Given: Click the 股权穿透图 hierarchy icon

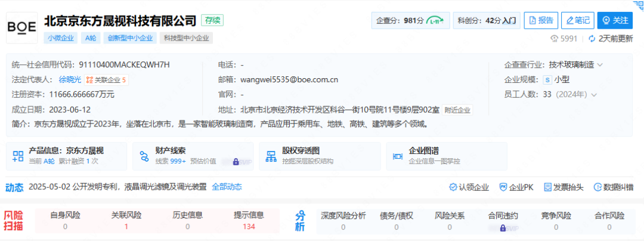Looking at the screenshot, I should click(x=271, y=156).
